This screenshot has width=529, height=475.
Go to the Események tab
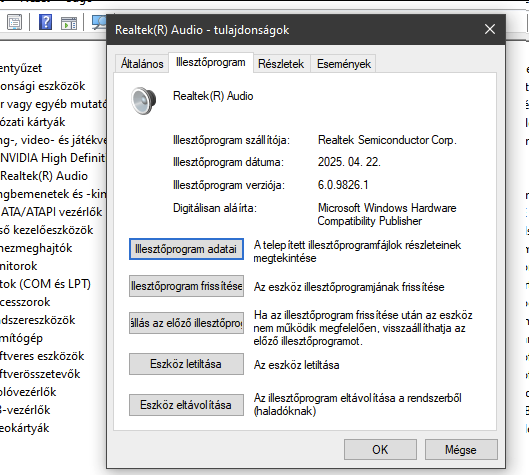pos(344,64)
